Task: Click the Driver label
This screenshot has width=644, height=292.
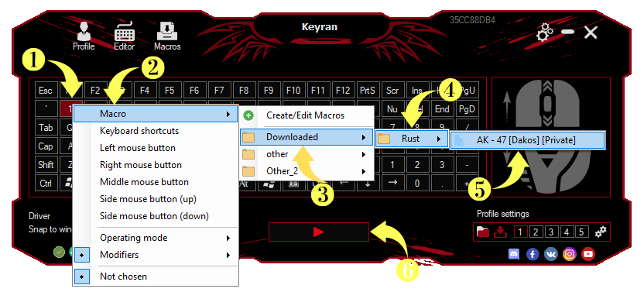Action: 39,216
